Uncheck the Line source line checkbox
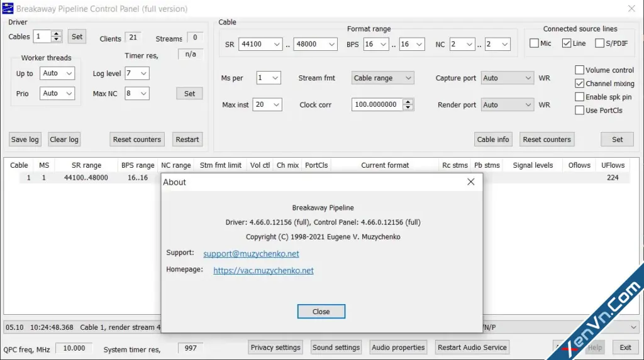Viewport: 644px width, 360px height. [x=567, y=43]
